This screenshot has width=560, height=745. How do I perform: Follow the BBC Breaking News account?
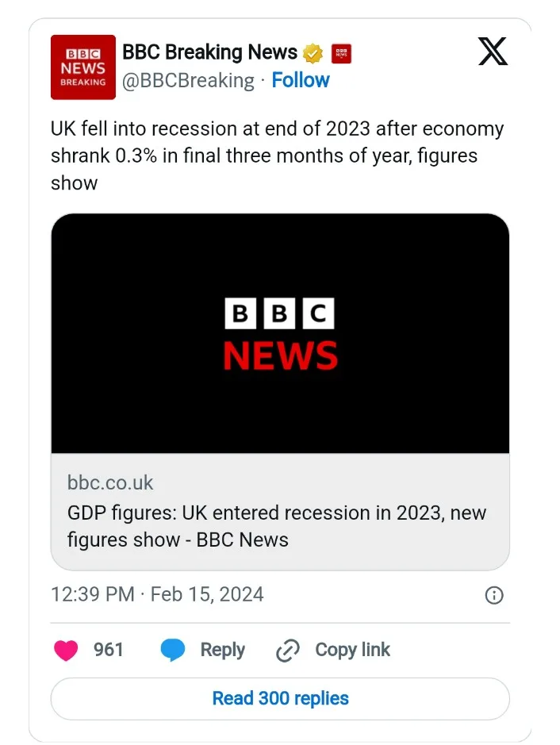coord(301,81)
